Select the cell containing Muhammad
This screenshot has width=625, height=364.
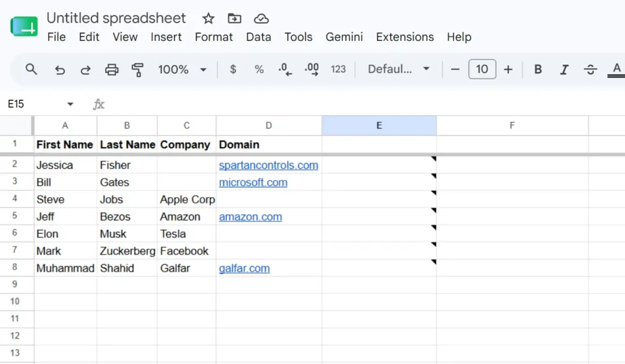click(65, 268)
